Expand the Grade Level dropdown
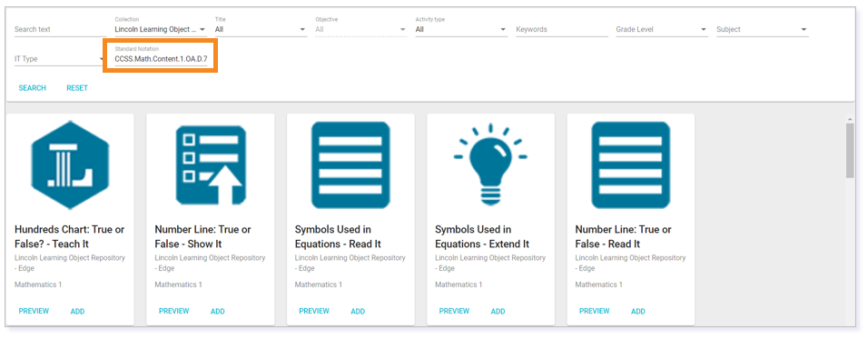 [662, 29]
